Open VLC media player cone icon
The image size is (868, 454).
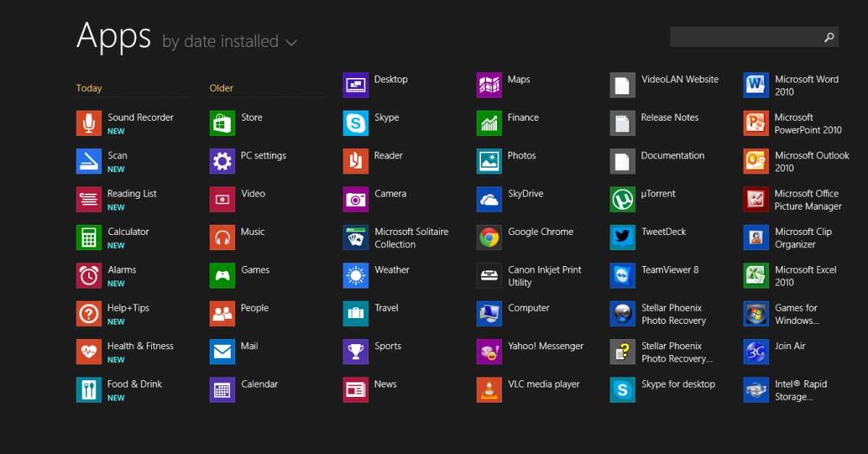(489, 390)
